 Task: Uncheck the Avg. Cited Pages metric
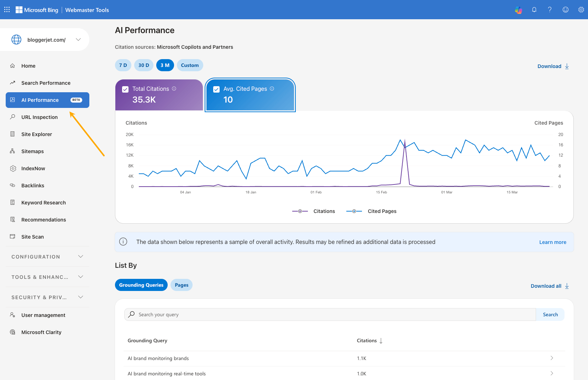(x=216, y=89)
